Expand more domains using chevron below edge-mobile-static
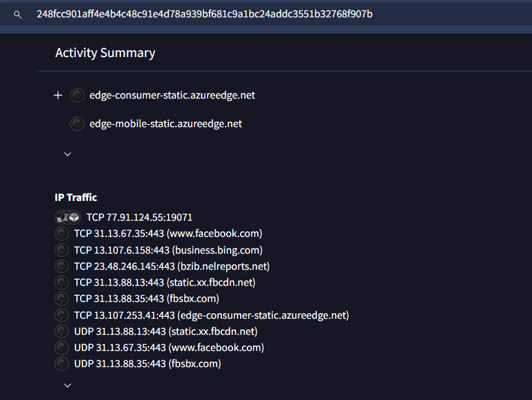The height and width of the screenshot is (400, 532). pyautogui.click(x=68, y=154)
